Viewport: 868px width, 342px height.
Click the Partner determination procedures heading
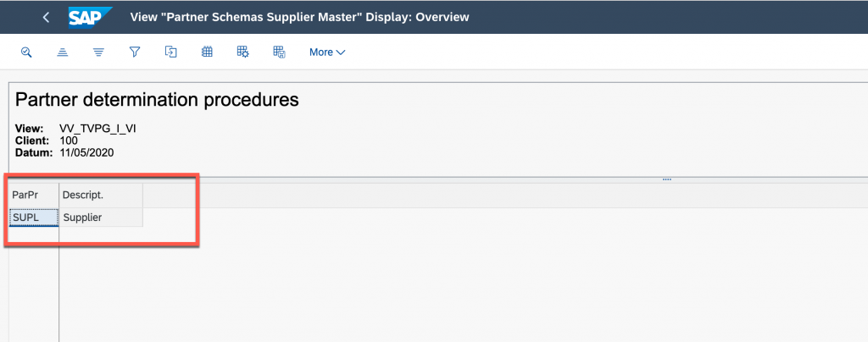157,99
